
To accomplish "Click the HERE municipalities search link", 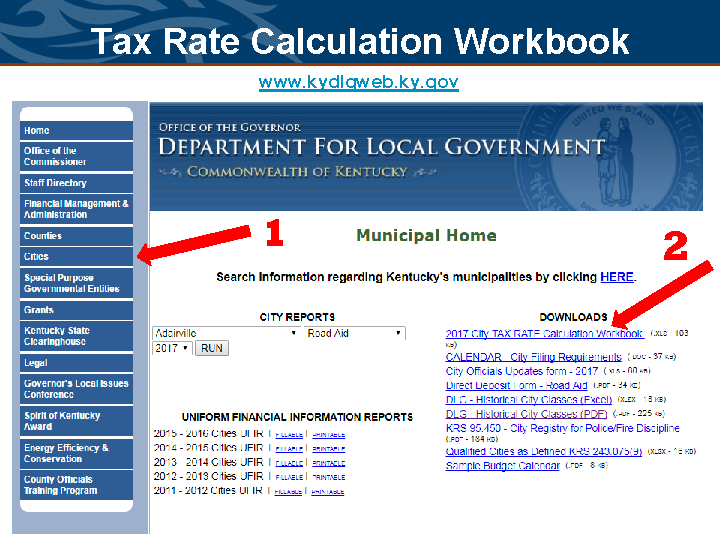I will pos(617,277).
